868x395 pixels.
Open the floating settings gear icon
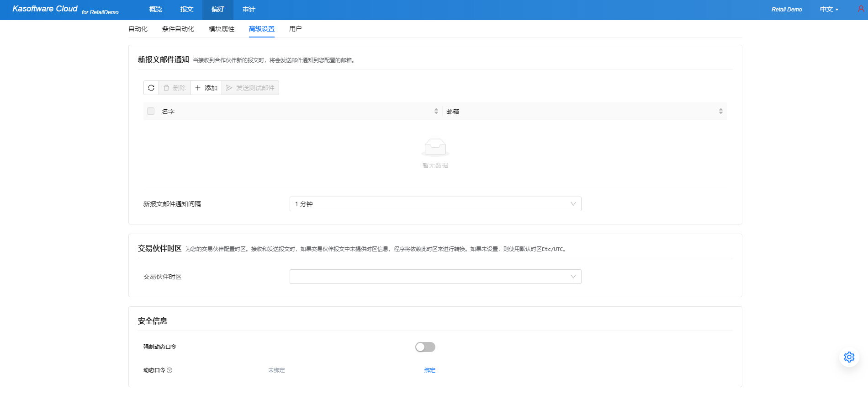[x=849, y=357]
